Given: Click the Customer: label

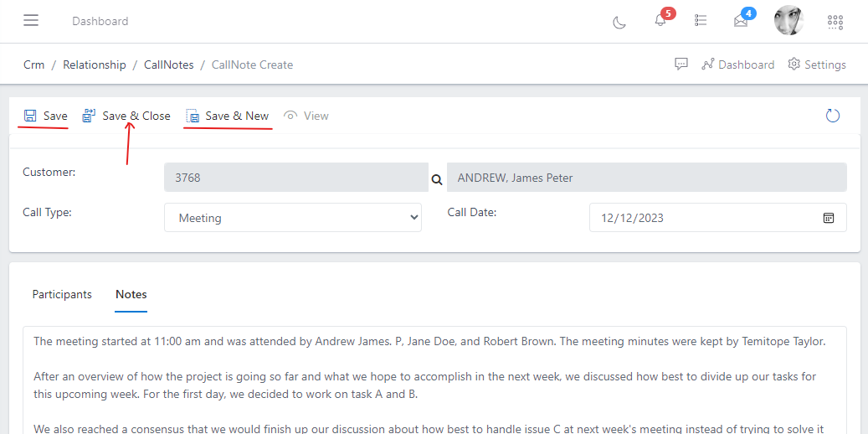Looking at the screenshot, I should (49, 172).
